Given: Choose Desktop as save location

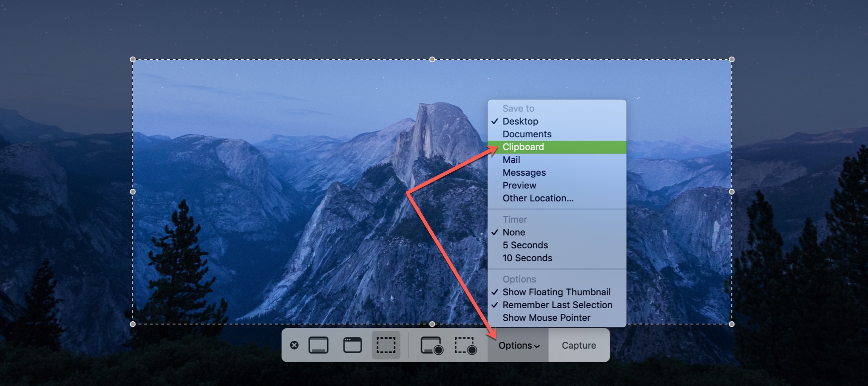Looking at the screenshot, I should pos(557,121).
